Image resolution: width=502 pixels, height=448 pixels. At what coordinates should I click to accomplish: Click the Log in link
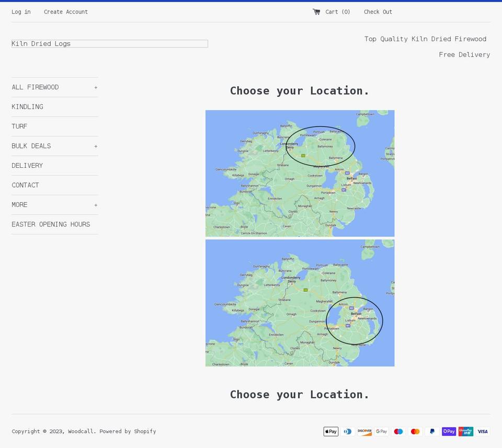pos(21,12)
